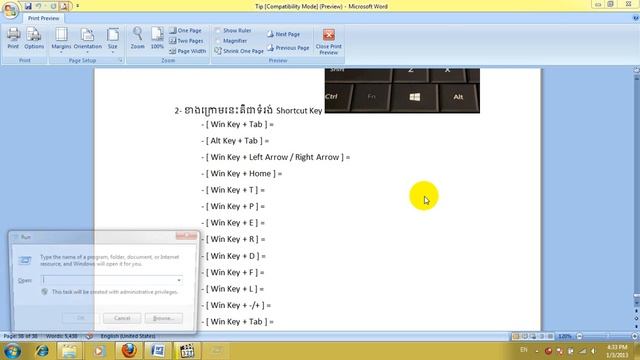Switch to Web Layout view button

point(533,336)
